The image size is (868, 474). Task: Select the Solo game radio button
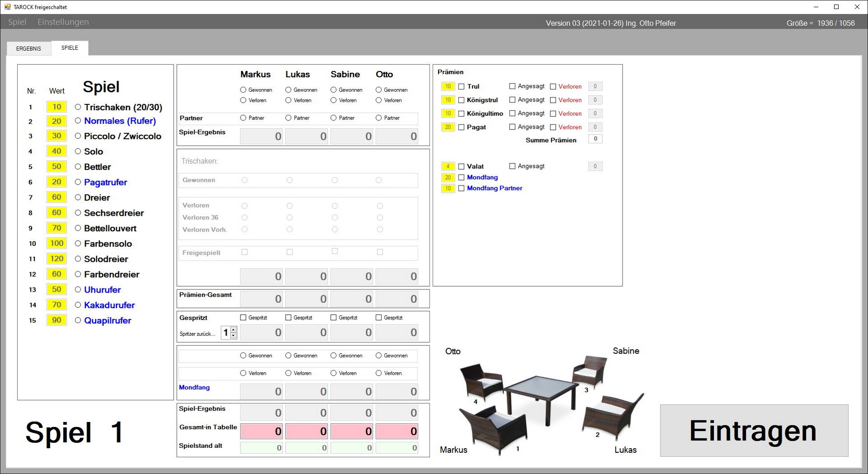78,152
